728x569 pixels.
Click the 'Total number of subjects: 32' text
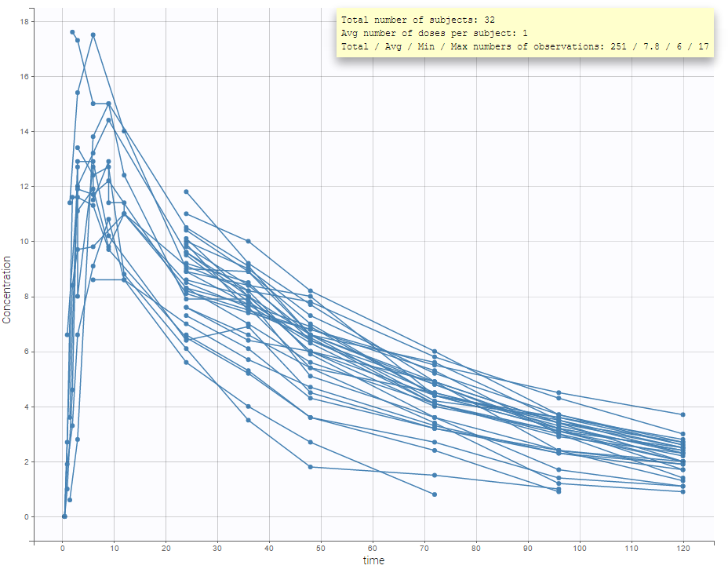(x=418, y=20)
